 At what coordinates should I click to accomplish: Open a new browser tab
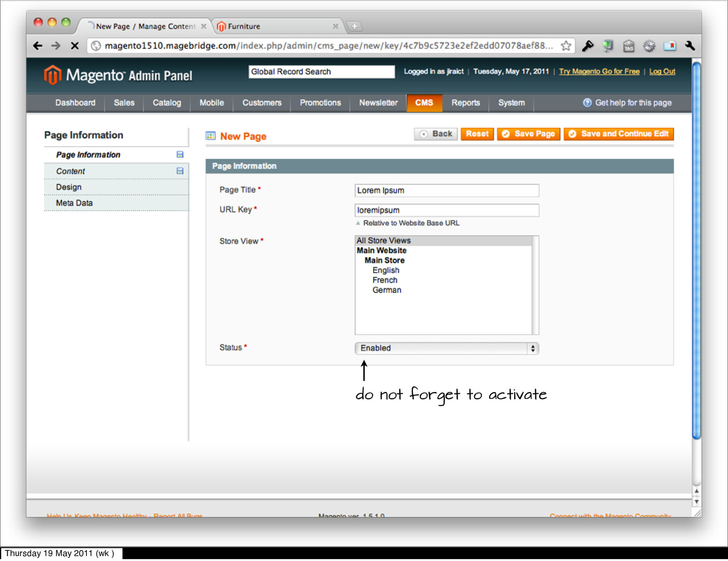(354, 26)
